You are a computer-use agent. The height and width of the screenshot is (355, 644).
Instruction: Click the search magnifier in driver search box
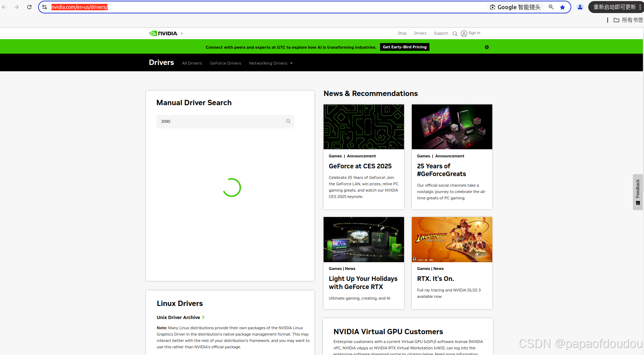click(x=288, y=121)
